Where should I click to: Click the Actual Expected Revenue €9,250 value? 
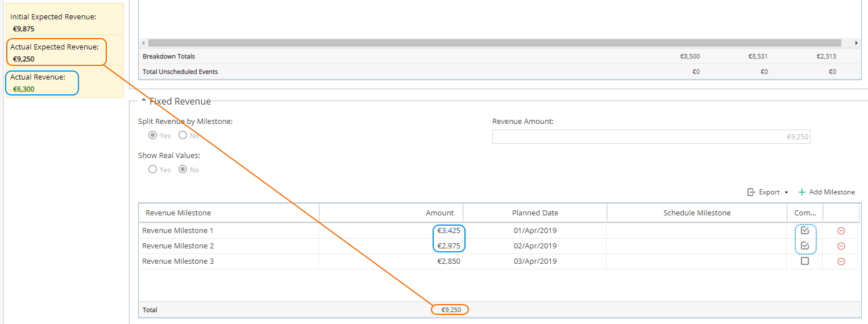(24, 59)
